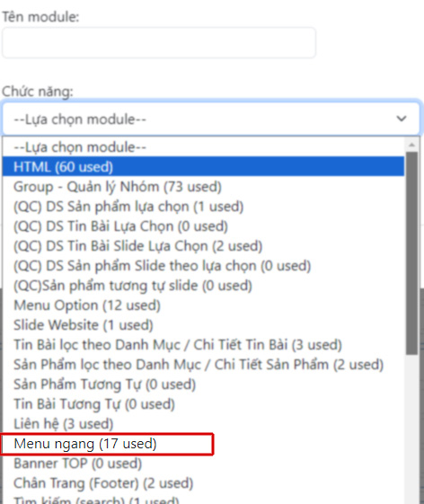Select Menu Option (12 used)
This screenshot has width=424, height=504.
pyautogui.click(x=203, y=305)
